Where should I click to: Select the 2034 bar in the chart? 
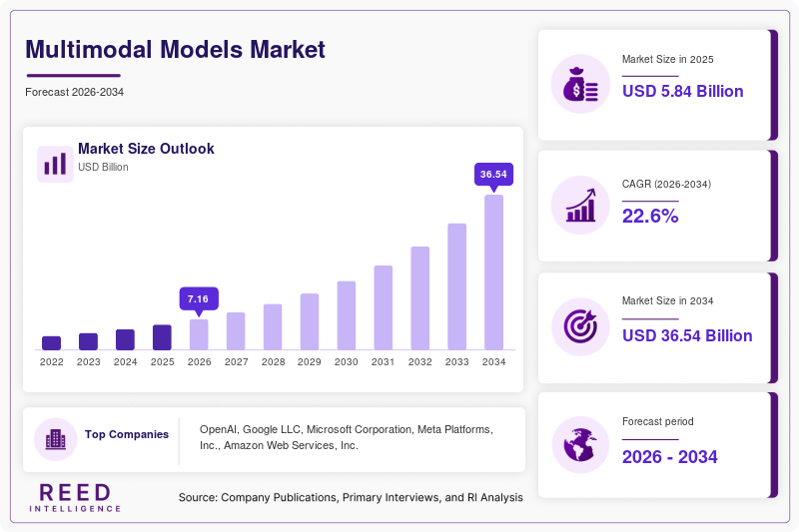[x=493, y=272]
